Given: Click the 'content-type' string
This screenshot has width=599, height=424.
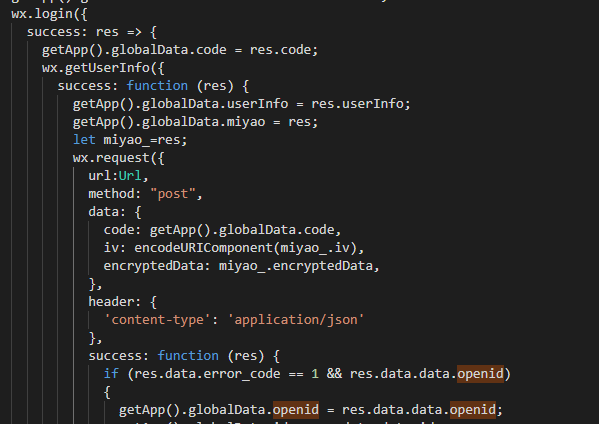Looking at the screenshot, I should 157,320.
